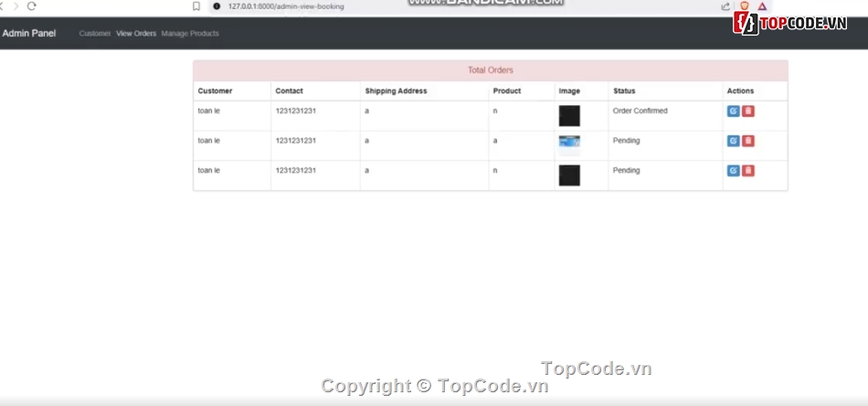The image size is (868, 406).
Task: Reload the page with the browser refresh icon
Action: click(x=31, y=6)
